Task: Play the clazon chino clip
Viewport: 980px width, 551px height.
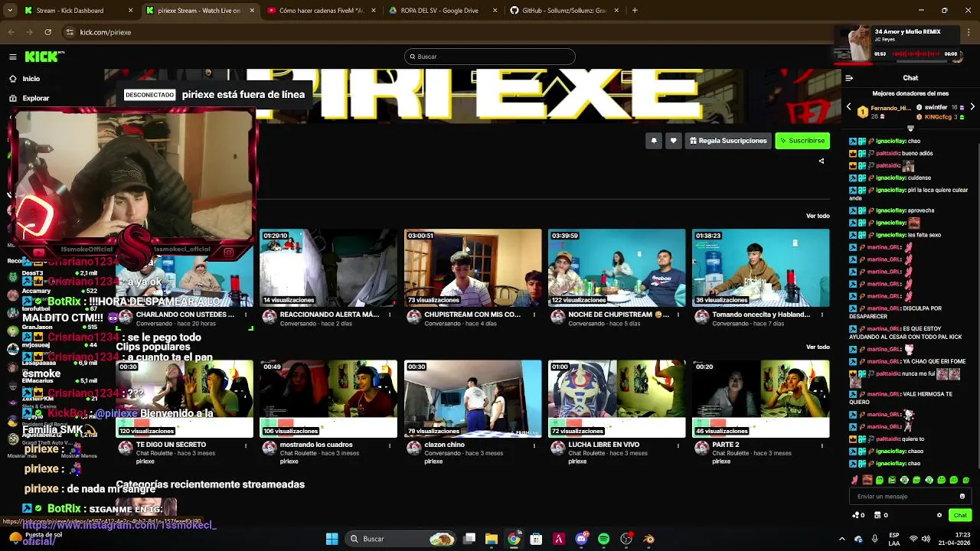Action: point(472,399)
